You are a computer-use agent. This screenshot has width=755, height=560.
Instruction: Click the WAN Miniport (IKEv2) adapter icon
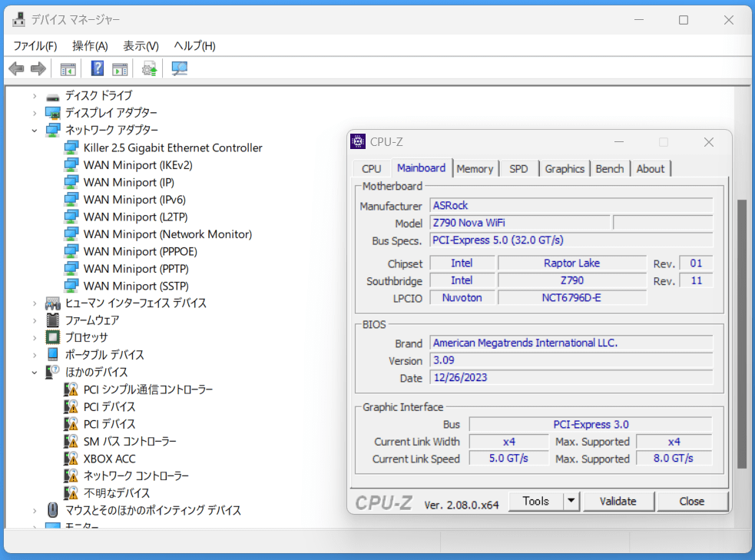point(71,164)
